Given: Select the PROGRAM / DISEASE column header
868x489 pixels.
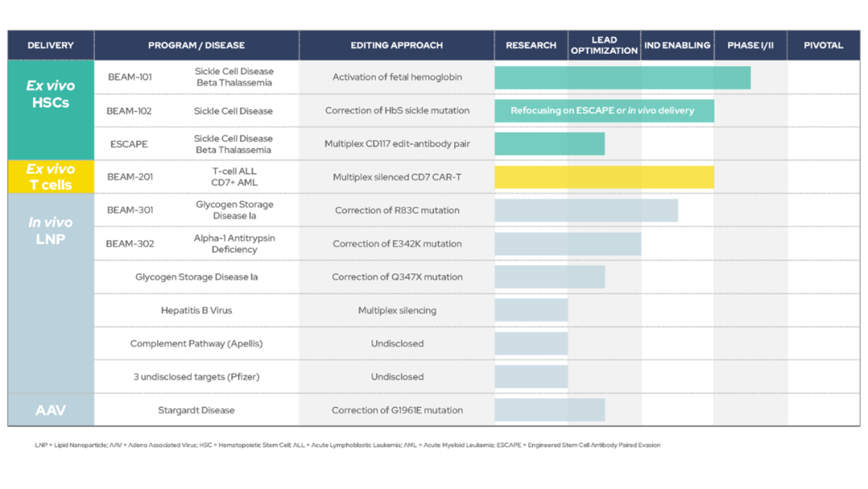Looking at the screenshot, I should point(196,45).
